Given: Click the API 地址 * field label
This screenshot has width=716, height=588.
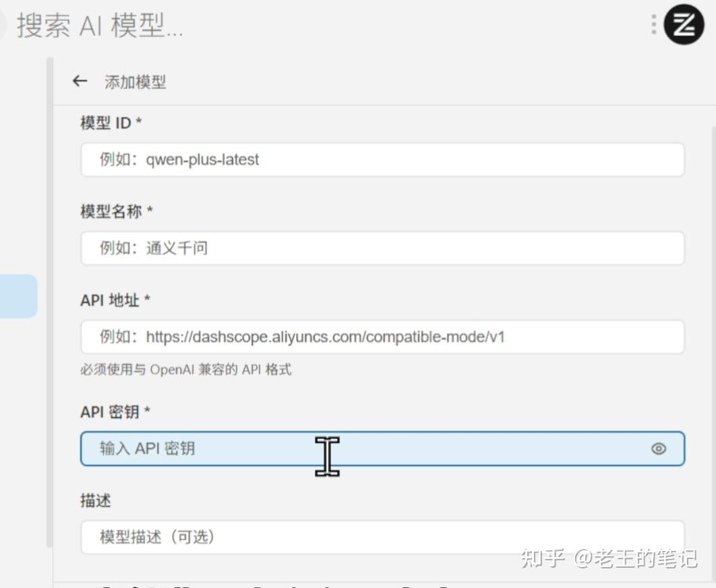Looking at the screenshot, I should [x=115, y=300].
